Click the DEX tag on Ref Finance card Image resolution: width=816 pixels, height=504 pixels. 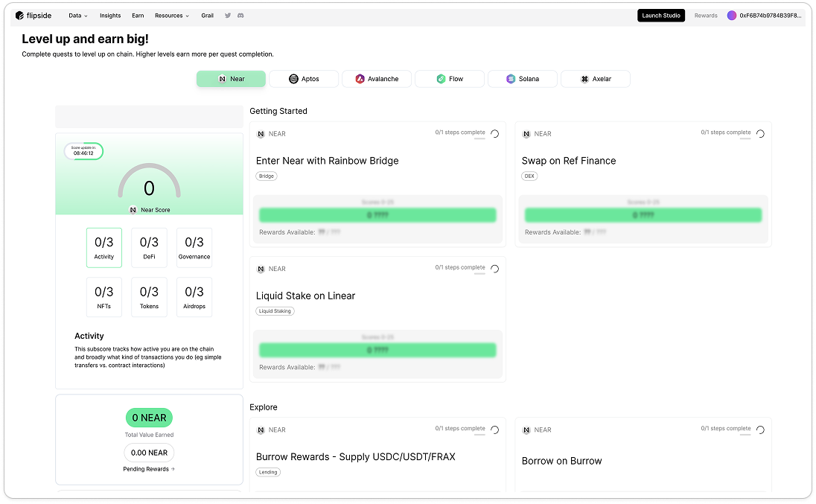click(x=529, y=176)
